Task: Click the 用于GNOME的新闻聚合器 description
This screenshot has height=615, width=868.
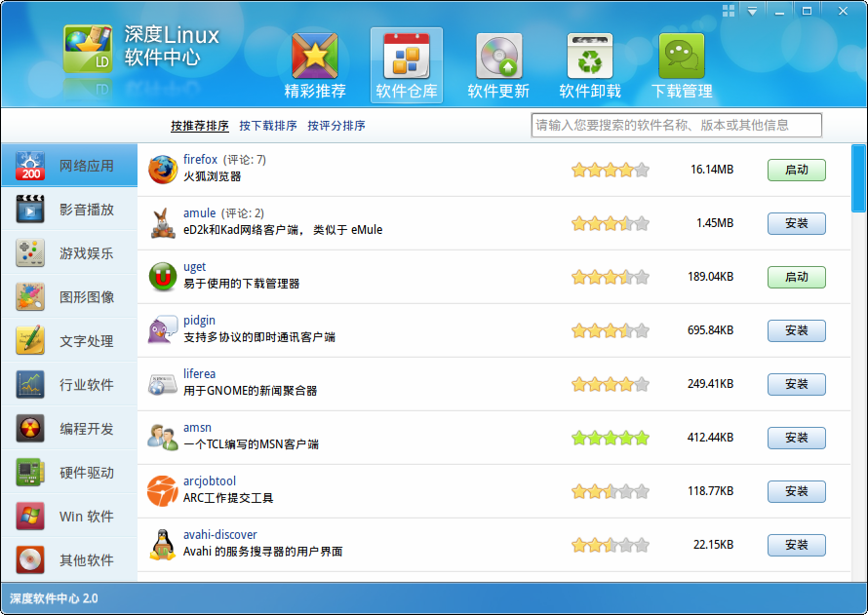Action: tap(251, 391)
